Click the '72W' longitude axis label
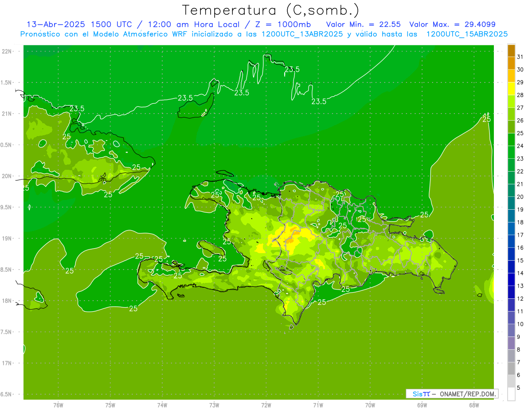 point(266,405)
